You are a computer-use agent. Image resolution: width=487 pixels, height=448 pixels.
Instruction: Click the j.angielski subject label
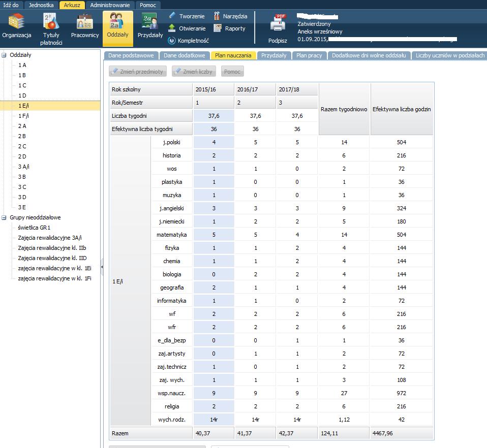point(172,208)
